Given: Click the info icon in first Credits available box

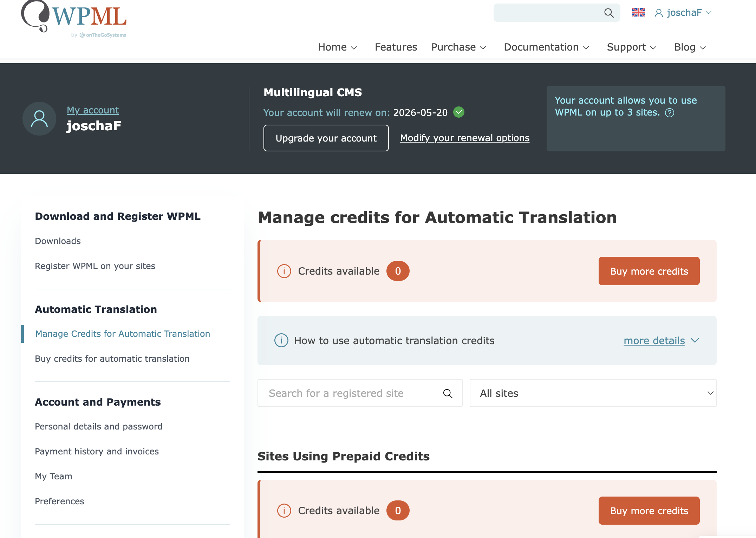Looking at the screenshot, I should (x=284, y=271).
